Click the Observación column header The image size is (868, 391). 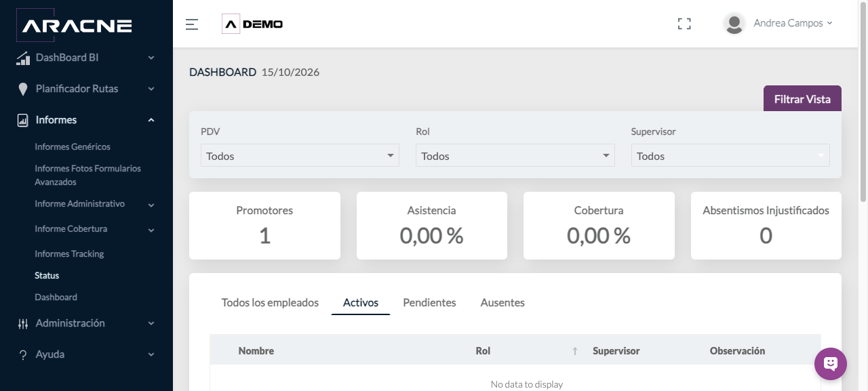click(x=737, y=350)
